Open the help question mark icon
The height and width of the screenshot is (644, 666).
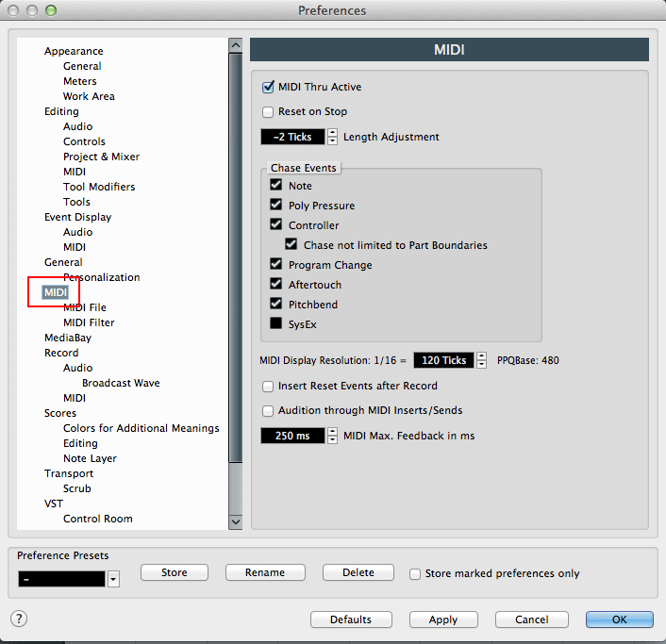19,619
